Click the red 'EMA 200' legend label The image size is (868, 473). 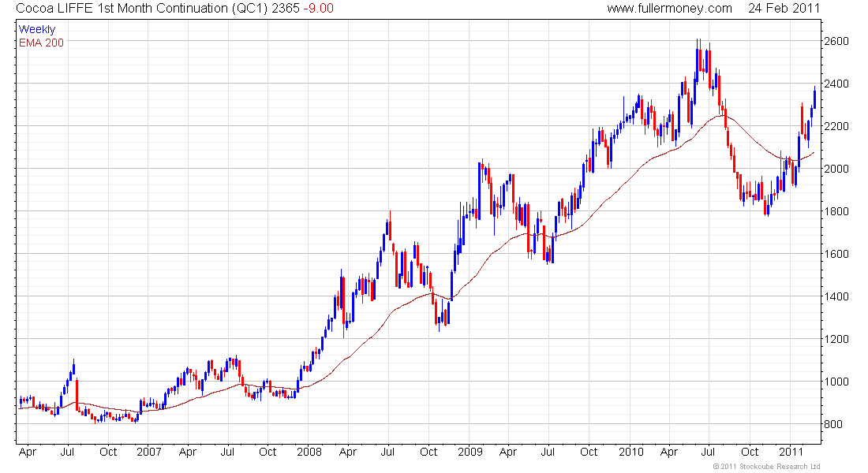(x=41, y=43)
